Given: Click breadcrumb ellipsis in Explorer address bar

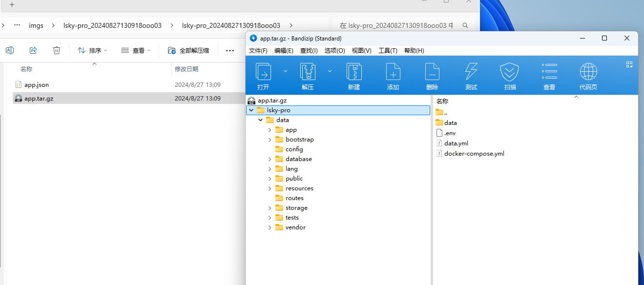Looking at the screenshot, I should [x=17, y=25].
